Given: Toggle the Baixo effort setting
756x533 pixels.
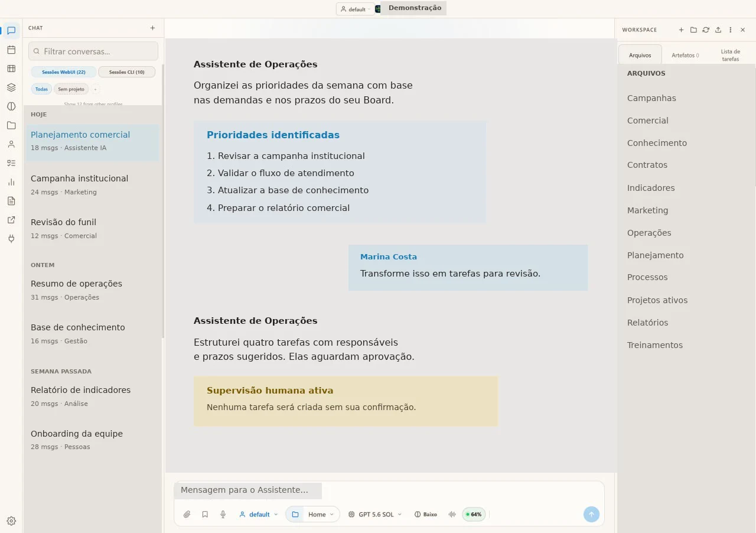Looking at the screenshot, I should pyautogui.click(x=426, y=514).
